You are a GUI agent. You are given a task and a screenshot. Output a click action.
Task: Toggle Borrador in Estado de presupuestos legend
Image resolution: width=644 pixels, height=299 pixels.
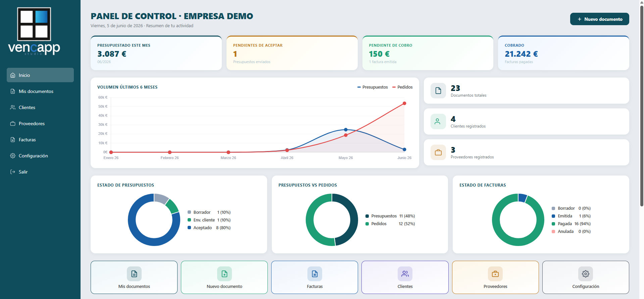(x=209, y=212)
